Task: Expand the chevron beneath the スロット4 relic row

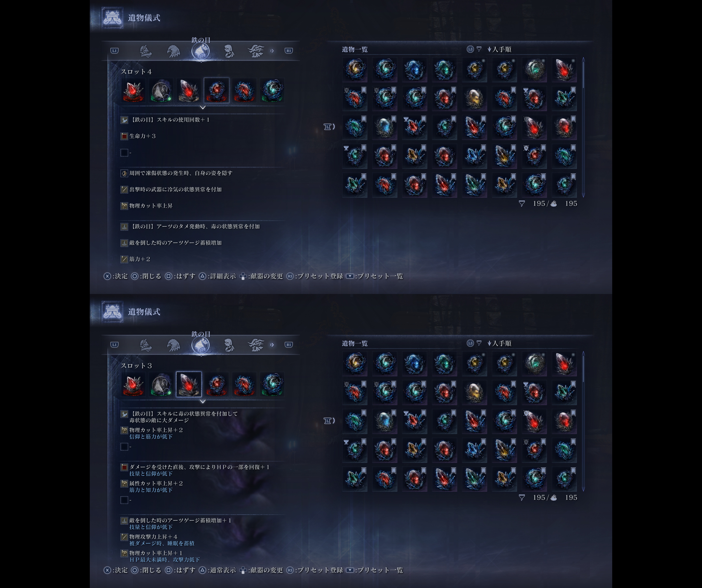Action: tap(203, 107)
